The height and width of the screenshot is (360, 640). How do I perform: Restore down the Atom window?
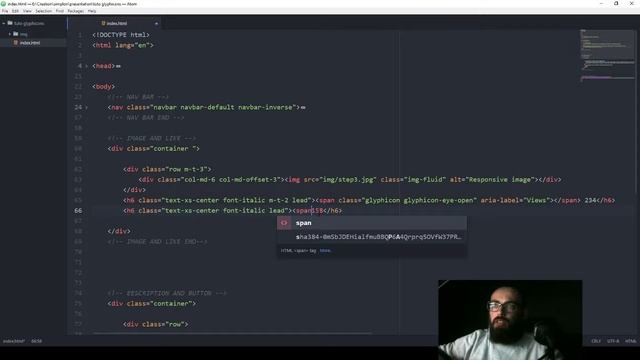(616, 4)
